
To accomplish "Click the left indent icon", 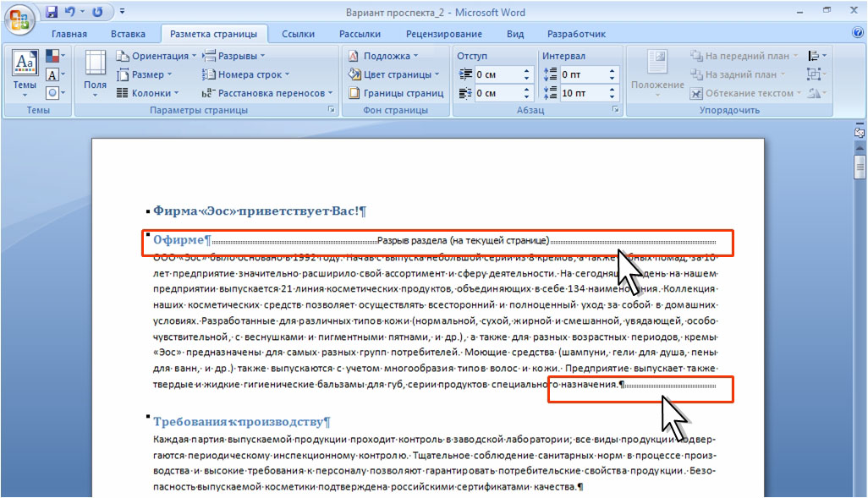I will point(465,74).
